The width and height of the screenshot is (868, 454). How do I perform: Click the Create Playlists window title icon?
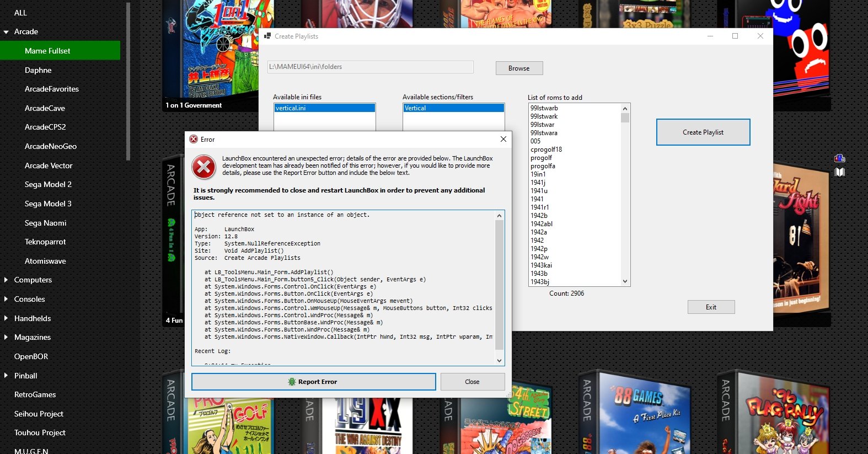(267, 36)
